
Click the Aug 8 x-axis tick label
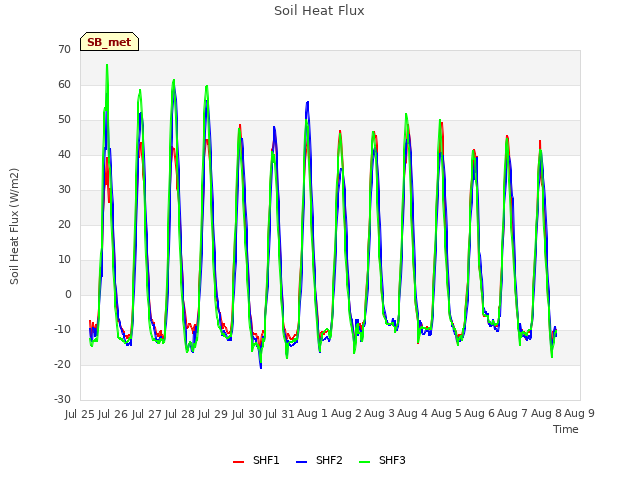coord(546,413)
